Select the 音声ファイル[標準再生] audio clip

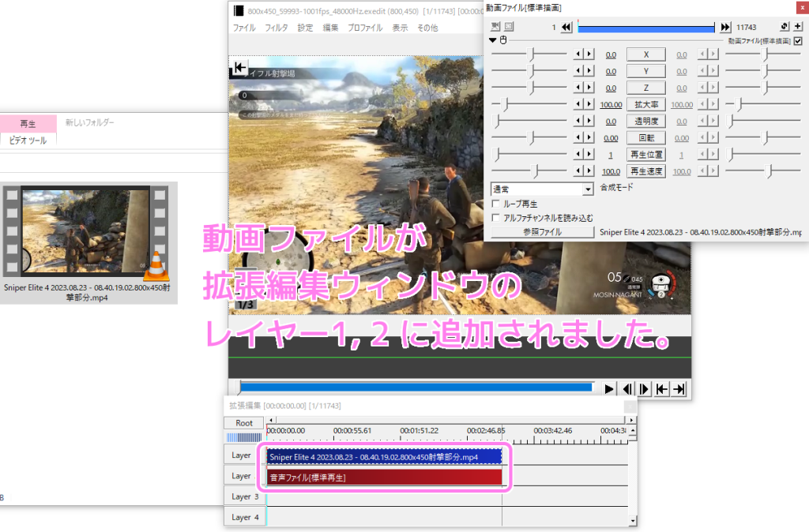coord(385,478)
